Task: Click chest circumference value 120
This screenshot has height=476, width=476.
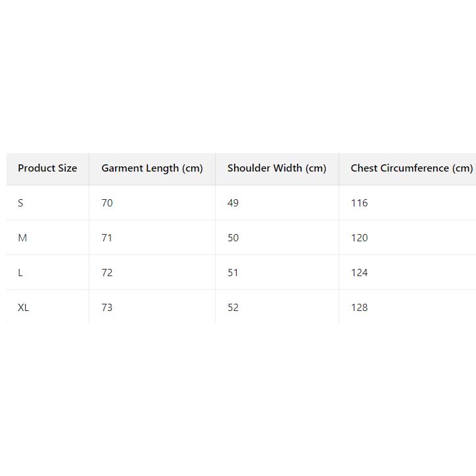Action: (x=360, y=238)
